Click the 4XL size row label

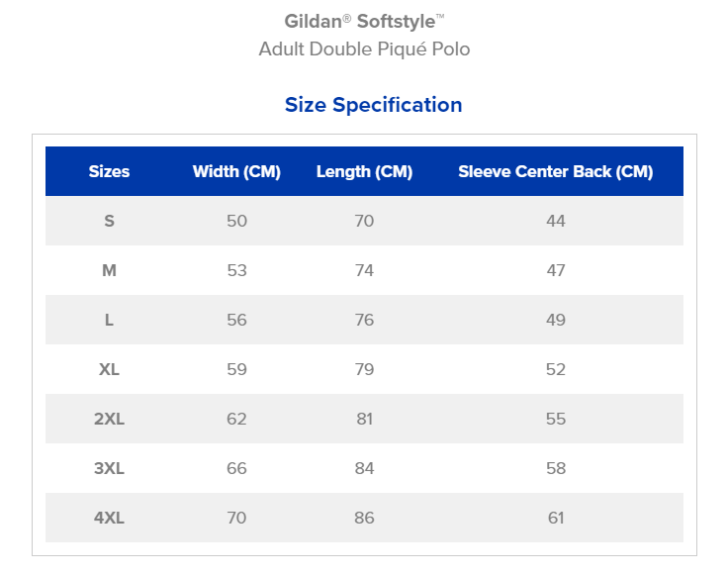point(109,518)
